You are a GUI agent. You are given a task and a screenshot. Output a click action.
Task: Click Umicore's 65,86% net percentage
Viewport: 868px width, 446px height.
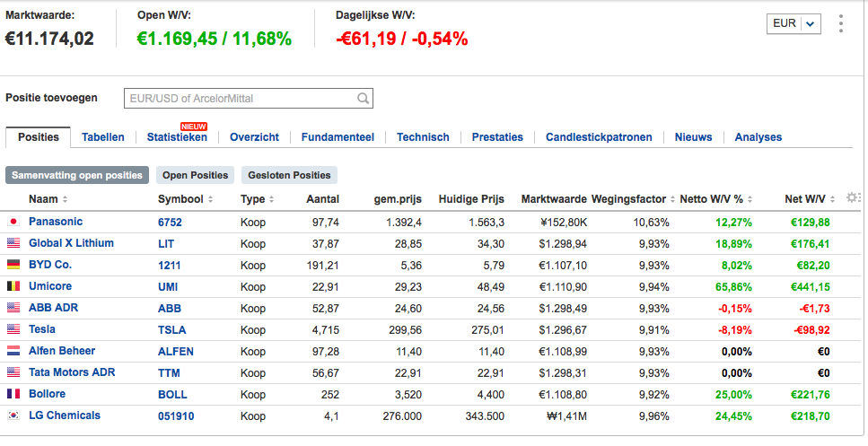point(733,287)
